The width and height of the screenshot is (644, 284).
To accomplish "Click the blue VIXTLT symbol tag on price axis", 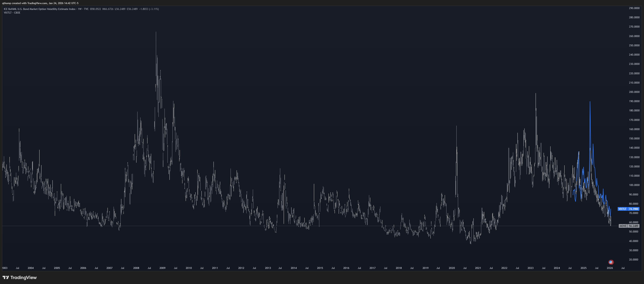I will (622, 209).
